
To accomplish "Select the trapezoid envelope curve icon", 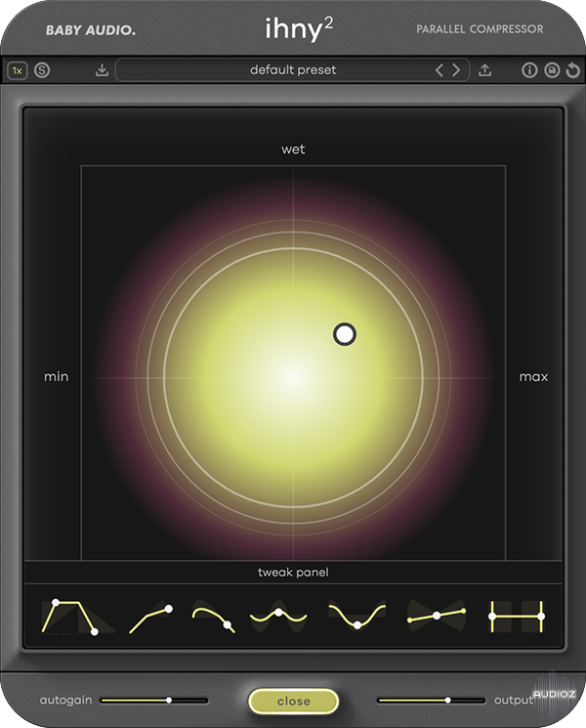I will pyautogui.click(x=76, y=617).
